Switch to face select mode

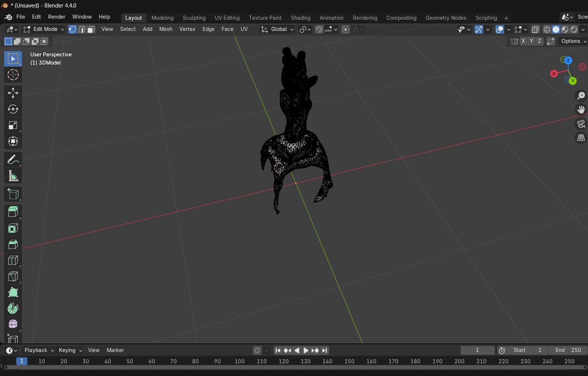tap(91, 29)
